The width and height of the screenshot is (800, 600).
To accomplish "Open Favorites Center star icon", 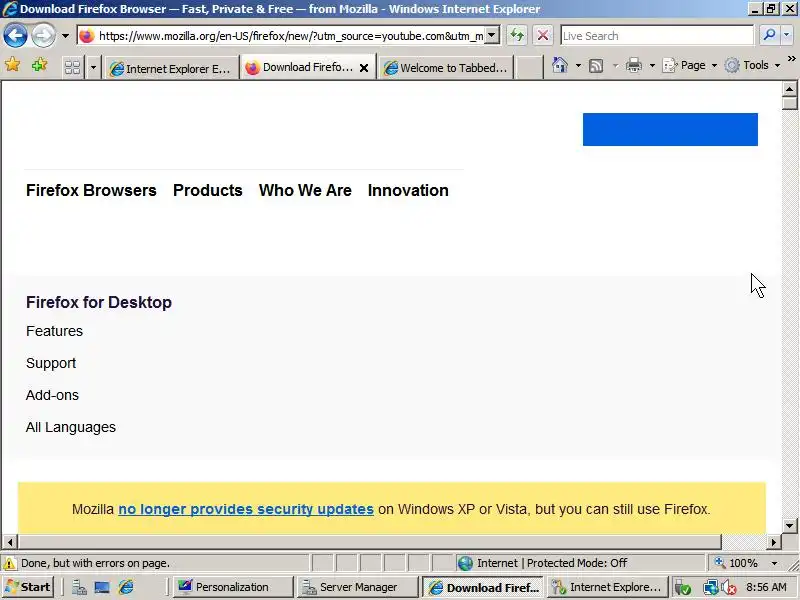I will (x=12, y=65).
